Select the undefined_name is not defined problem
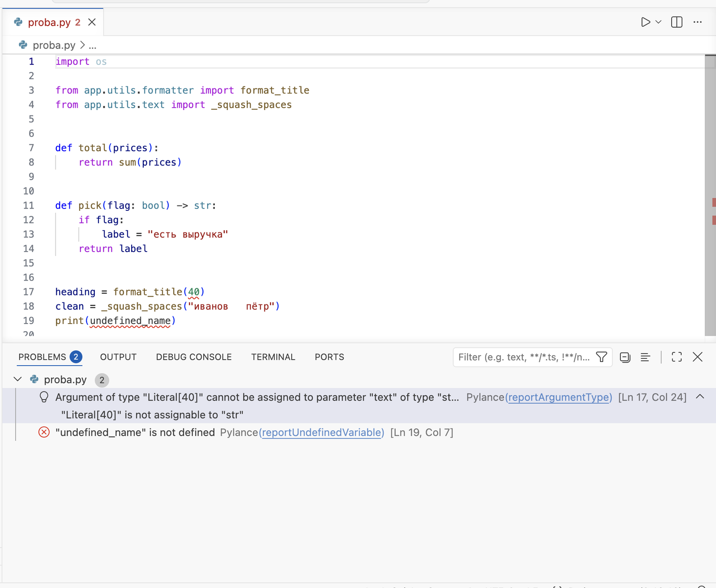 135,432
